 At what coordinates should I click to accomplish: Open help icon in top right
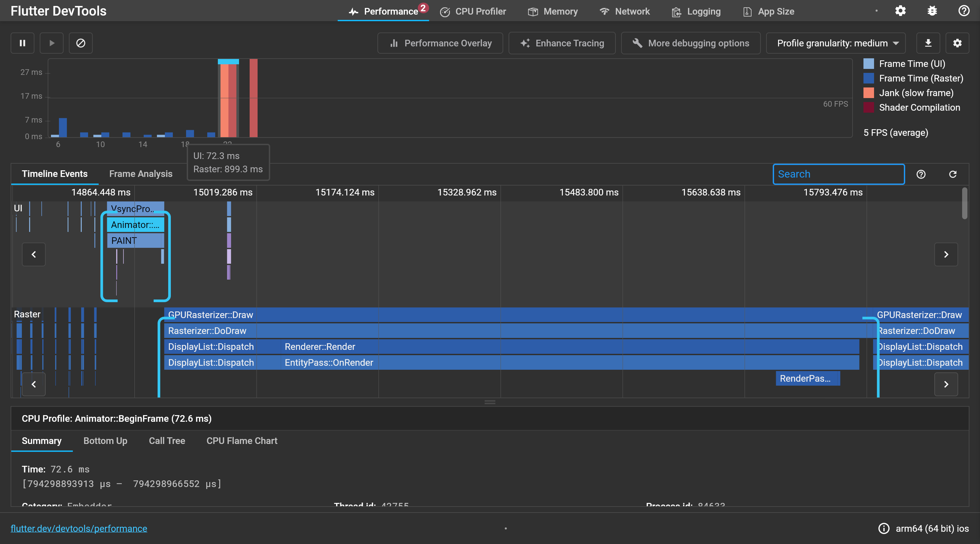point(964,11)
